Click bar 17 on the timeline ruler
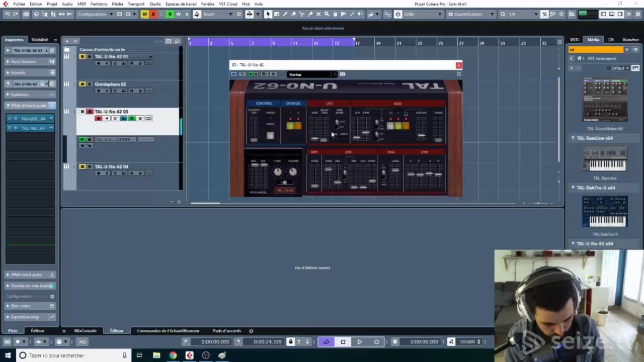644x362 pixels. pos(358,43)
